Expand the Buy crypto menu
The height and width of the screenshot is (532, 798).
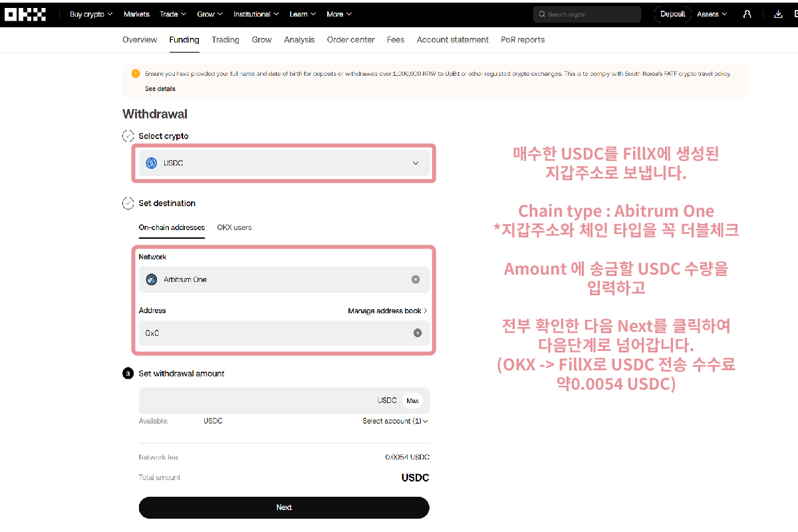[91, 14]
